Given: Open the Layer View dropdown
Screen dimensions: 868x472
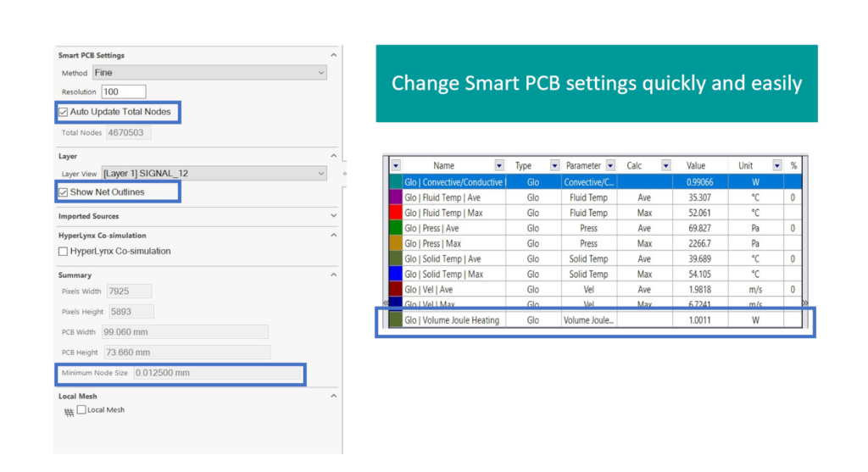Looking at the screenshot, I should pos(214,174).
